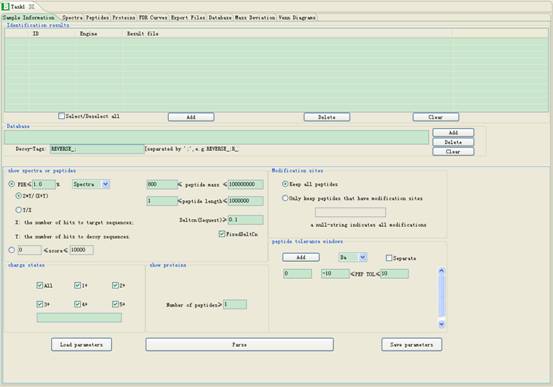Select the Sample Information tab
Screen dimensions: 553x387
click(x=29, y=18)
